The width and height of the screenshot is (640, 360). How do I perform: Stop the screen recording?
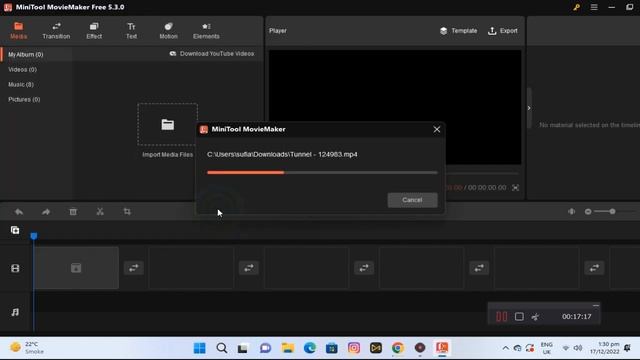(x=519, y=316)
